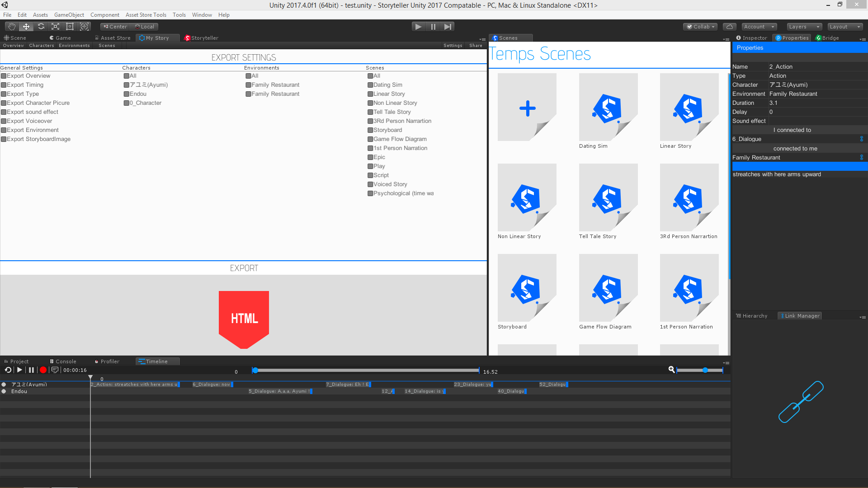Open the GameObject menu
Viewport: 868px width, 488px height.
(69, 15)
